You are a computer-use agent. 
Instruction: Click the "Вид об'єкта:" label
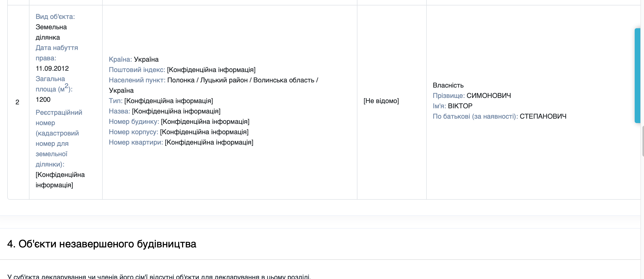(x=55, y=17)
